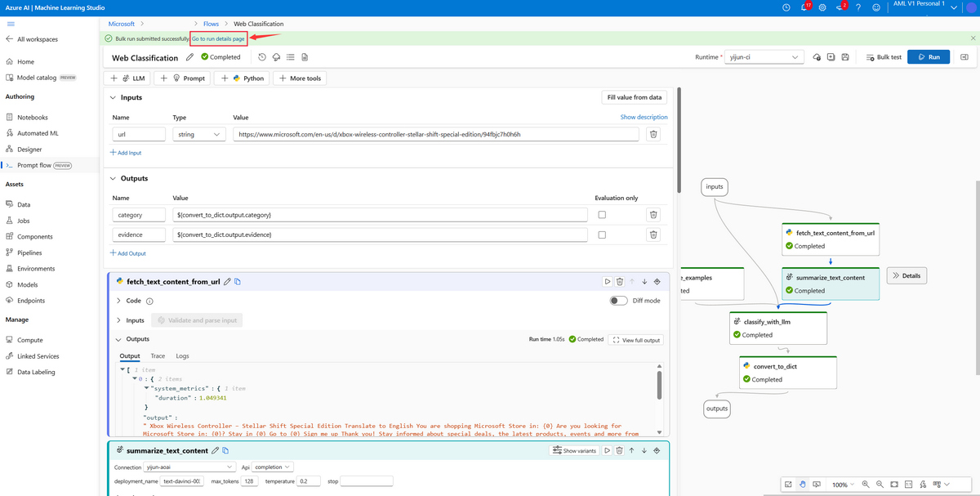Zoom out on the flow graph

pos(880,485)
